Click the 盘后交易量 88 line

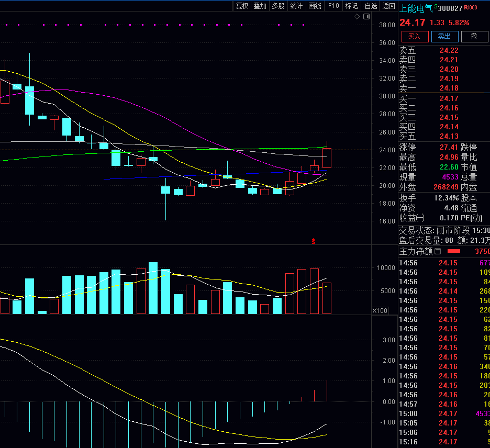pos(444,240)
